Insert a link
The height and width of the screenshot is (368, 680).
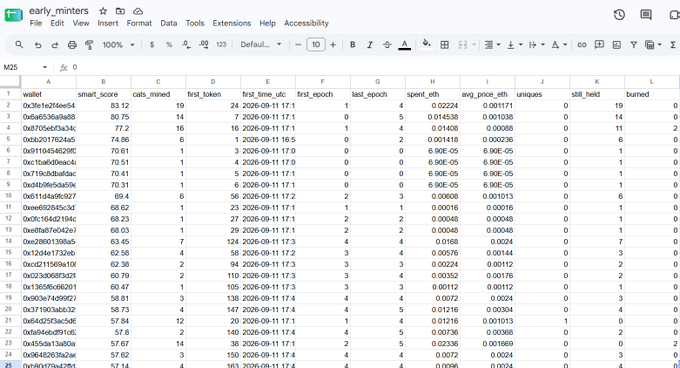(582, 45)
